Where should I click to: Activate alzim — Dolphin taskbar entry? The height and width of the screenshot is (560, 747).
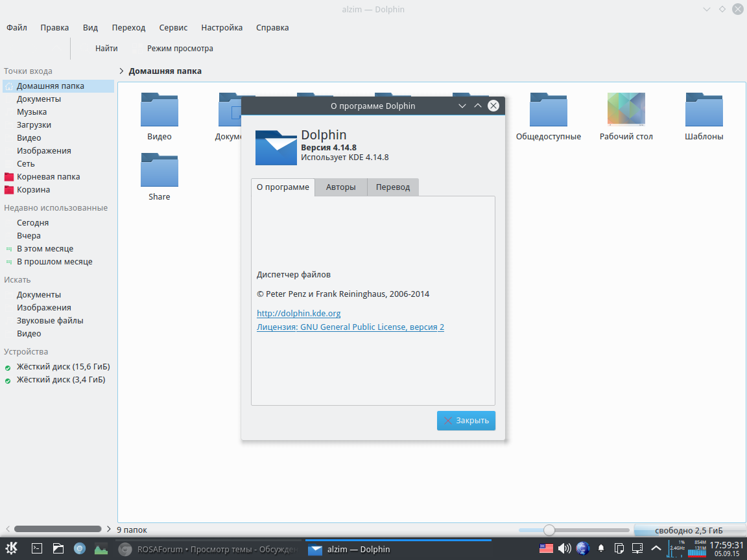pos(398,549)
